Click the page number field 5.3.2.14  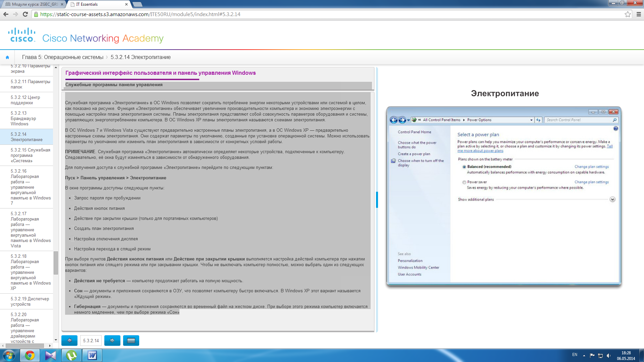[91, 341]
